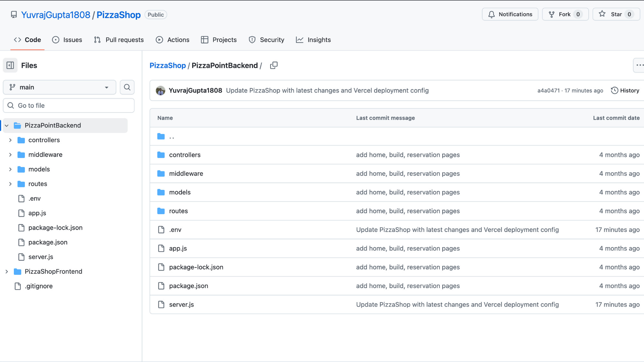Click the controllers folder icon in the file table

tap(161, 155)
